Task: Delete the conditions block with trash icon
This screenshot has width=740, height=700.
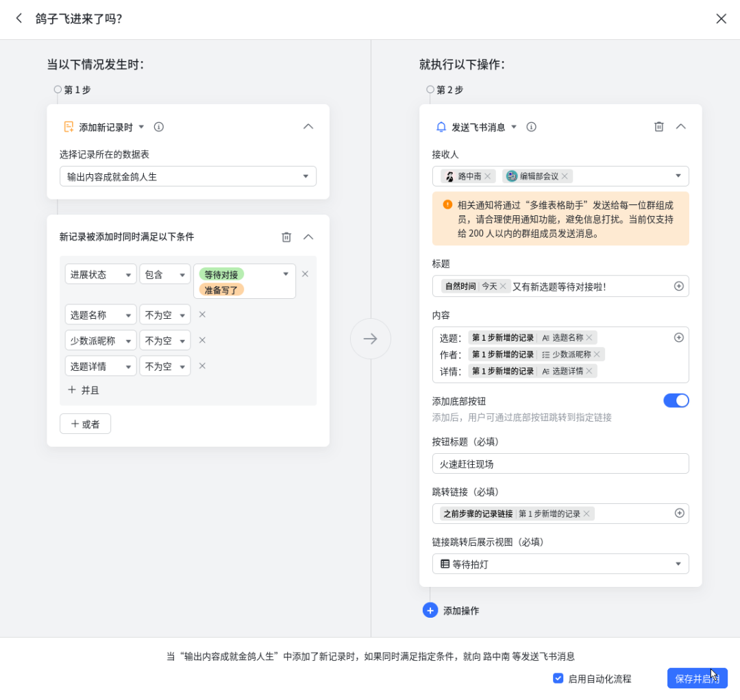Action: point(286,237)
